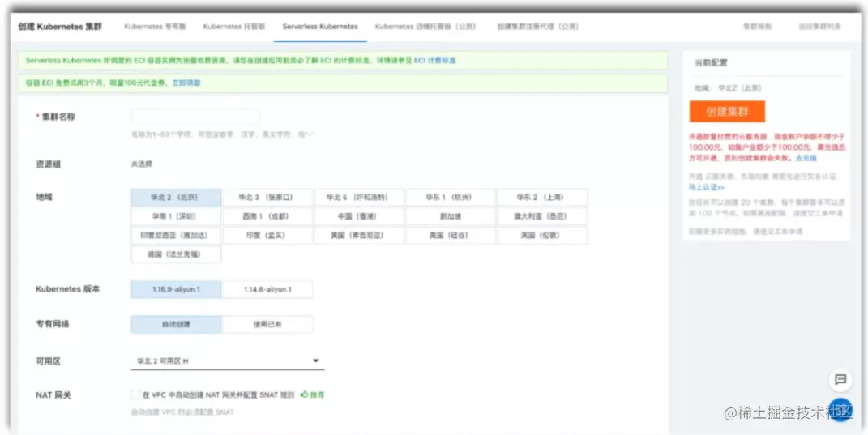
Task: Choose region 中国 (香港)
Action: 359,216
